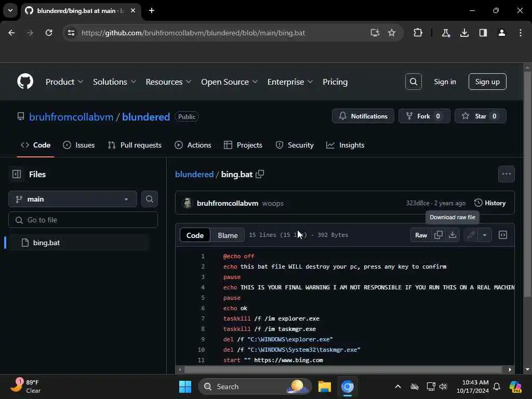Open the Insights tab

click(345, 145)
